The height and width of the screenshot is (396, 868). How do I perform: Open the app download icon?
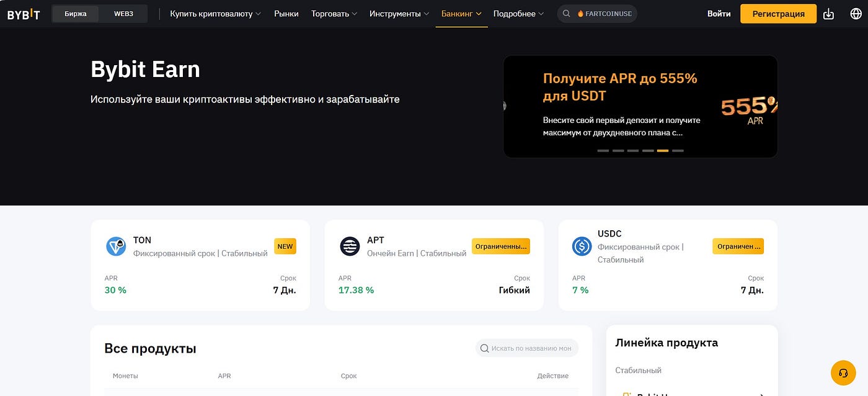coord(828,14)
